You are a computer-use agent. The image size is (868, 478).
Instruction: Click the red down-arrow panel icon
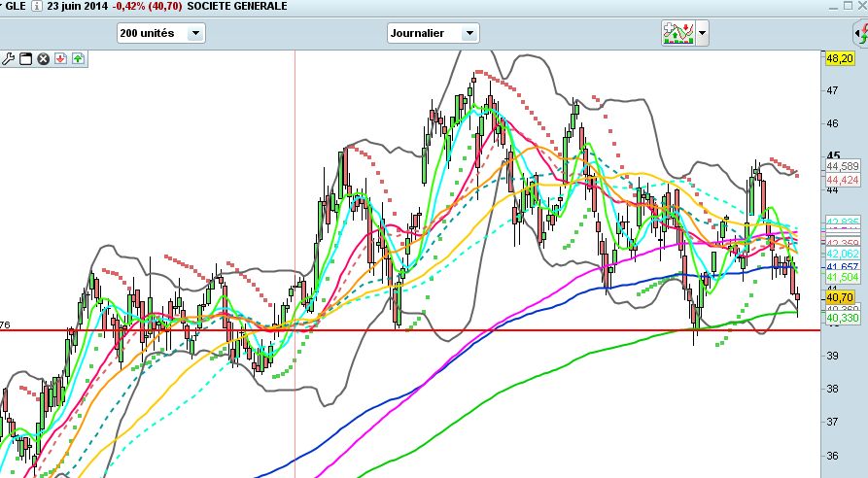60,58
